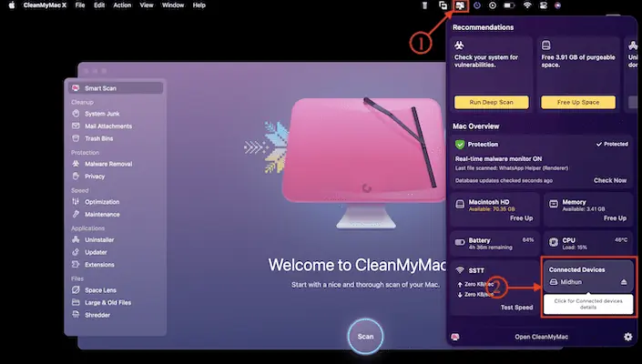
Task: Open Control Center from menu bar
Action: [543, 5]
